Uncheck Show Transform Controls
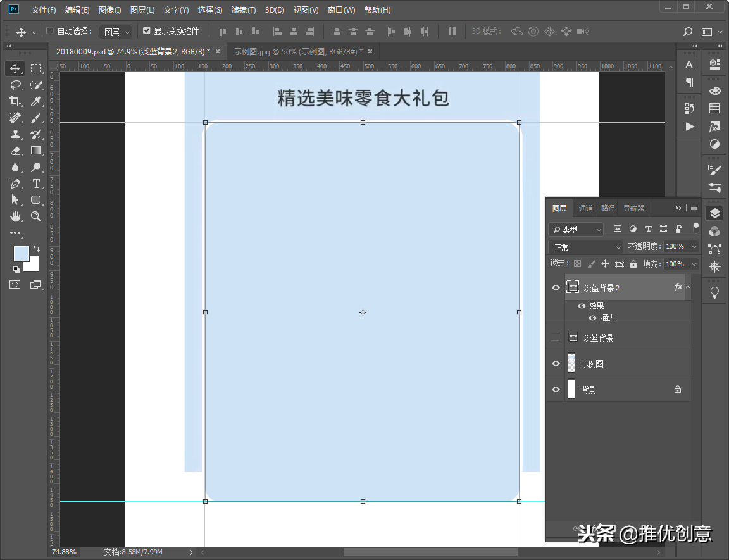 146,30
